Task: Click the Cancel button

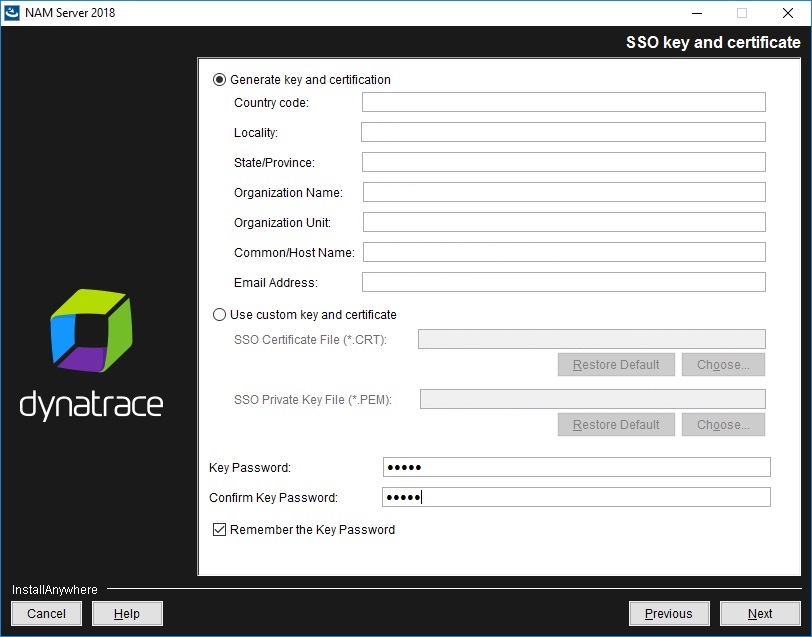Action: (46, 614)
